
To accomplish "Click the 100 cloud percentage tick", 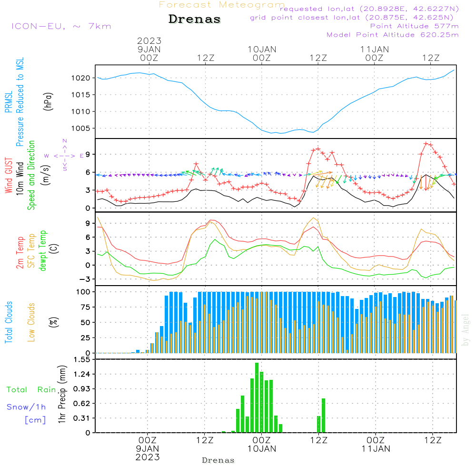I will click(83, 292).
